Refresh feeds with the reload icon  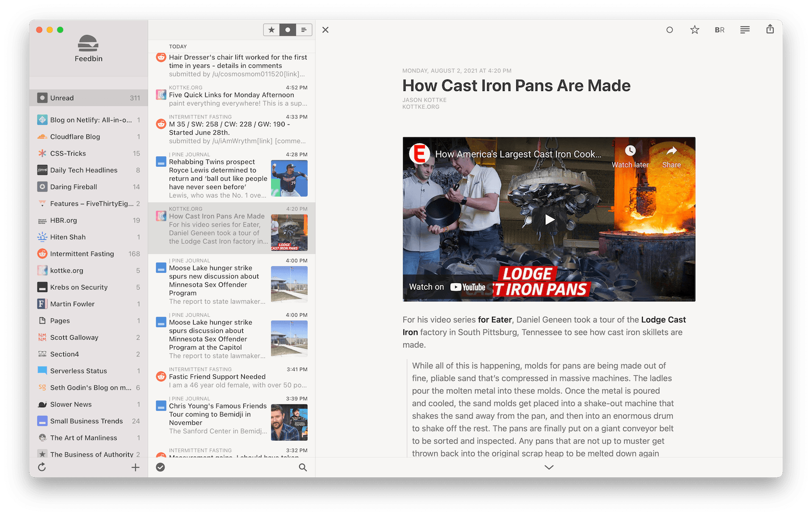[42, 467]
